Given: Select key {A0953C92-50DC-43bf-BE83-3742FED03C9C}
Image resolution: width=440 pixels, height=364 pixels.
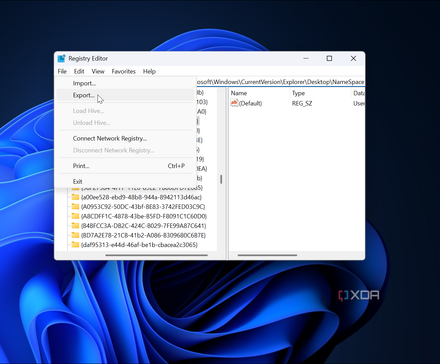Looking at the screenshot, I should click(x=143, y=207).
